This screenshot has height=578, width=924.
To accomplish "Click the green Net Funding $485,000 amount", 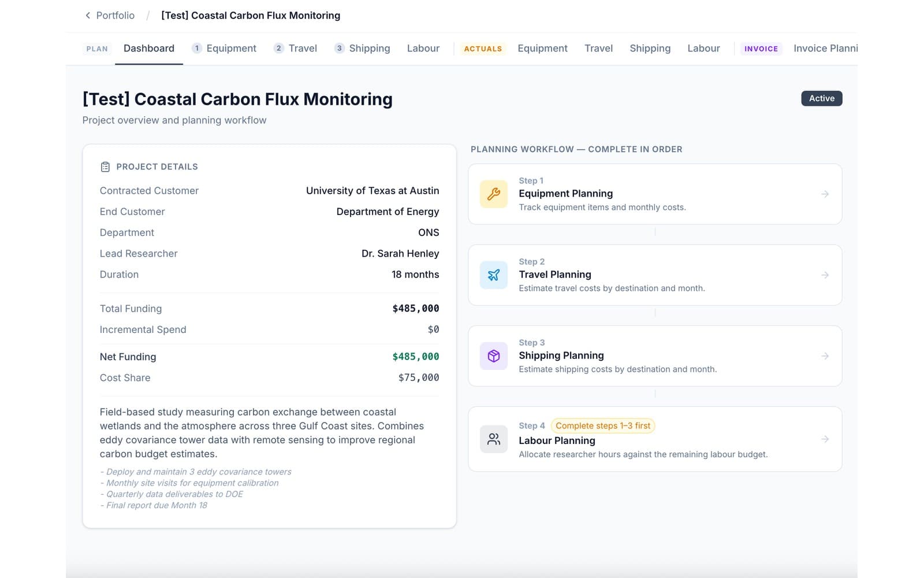I will [x=416, y=357].
